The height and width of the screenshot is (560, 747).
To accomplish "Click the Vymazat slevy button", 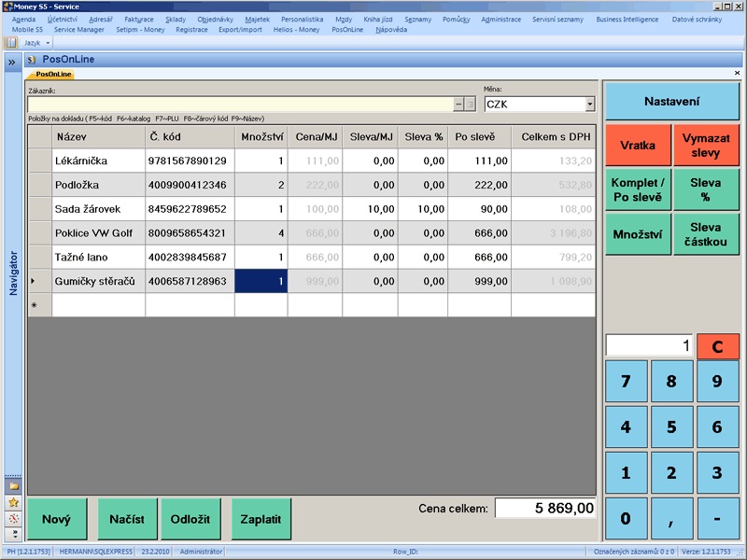I will (x=706, y=146).
